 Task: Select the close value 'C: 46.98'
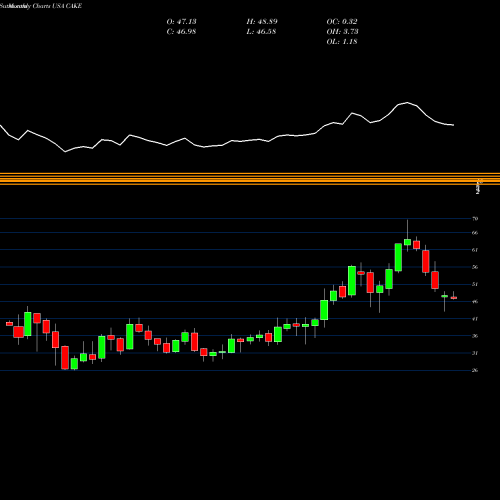pyautogui.click(x=181, y=32)
